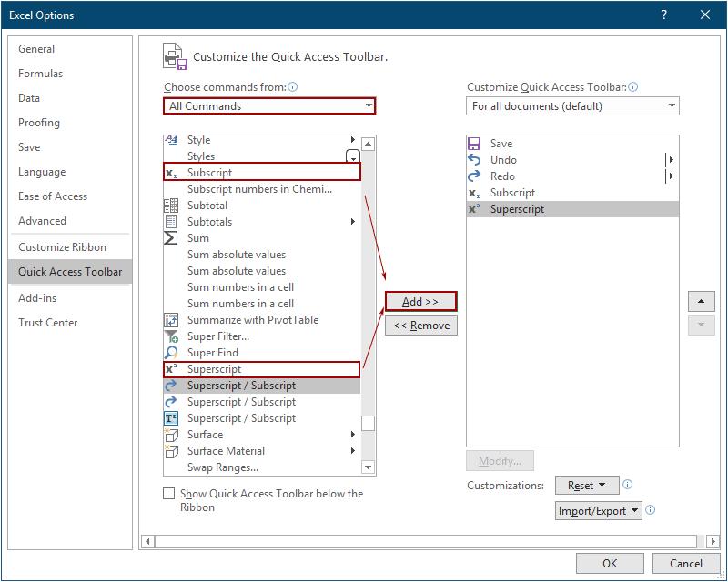Click the commands list scroll down arrow
The image size is (728, 582).
(369, 467)
